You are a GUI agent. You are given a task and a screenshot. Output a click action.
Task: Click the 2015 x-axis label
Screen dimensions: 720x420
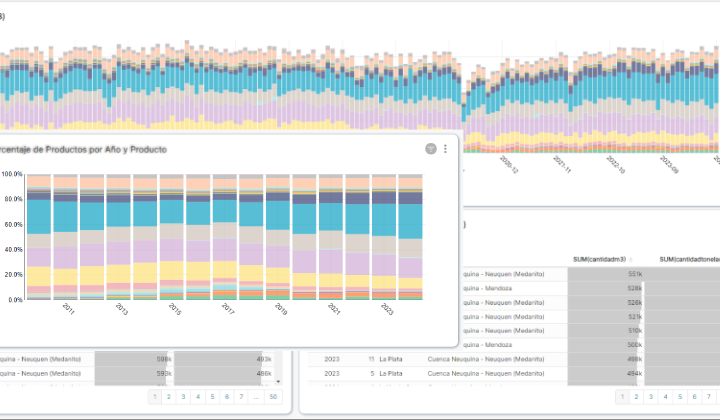point(174,308)
